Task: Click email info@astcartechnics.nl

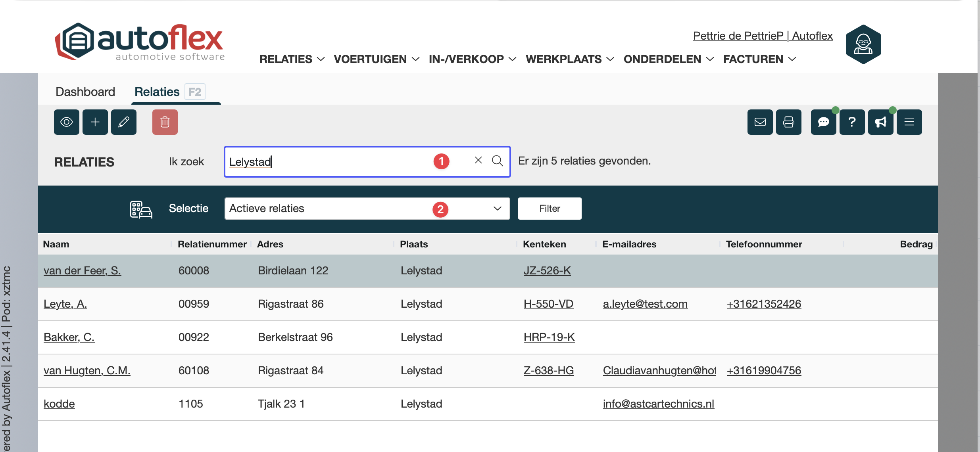Action: pyautogui.click(x=659, y=404)
